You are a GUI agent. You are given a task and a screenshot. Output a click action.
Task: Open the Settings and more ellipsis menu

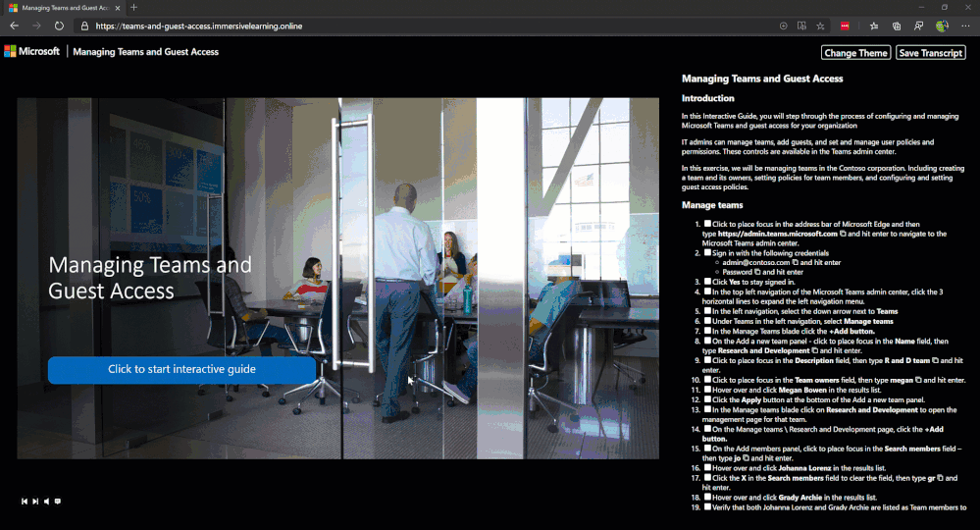coord(965,26)
